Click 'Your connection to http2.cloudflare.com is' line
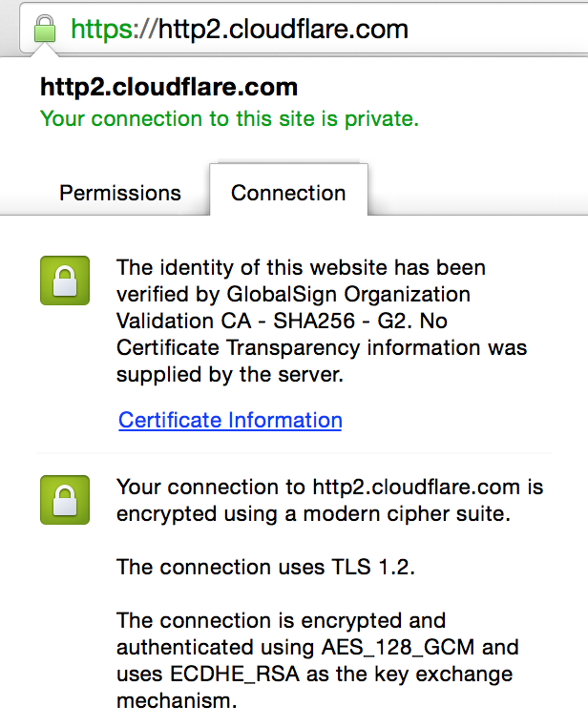 coord(329,488)
